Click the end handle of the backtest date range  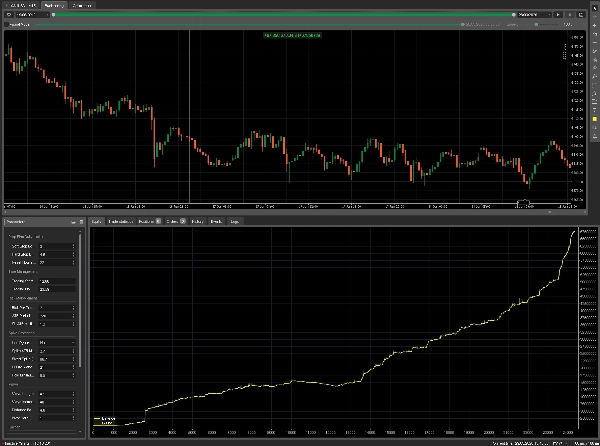click(514, 15)
